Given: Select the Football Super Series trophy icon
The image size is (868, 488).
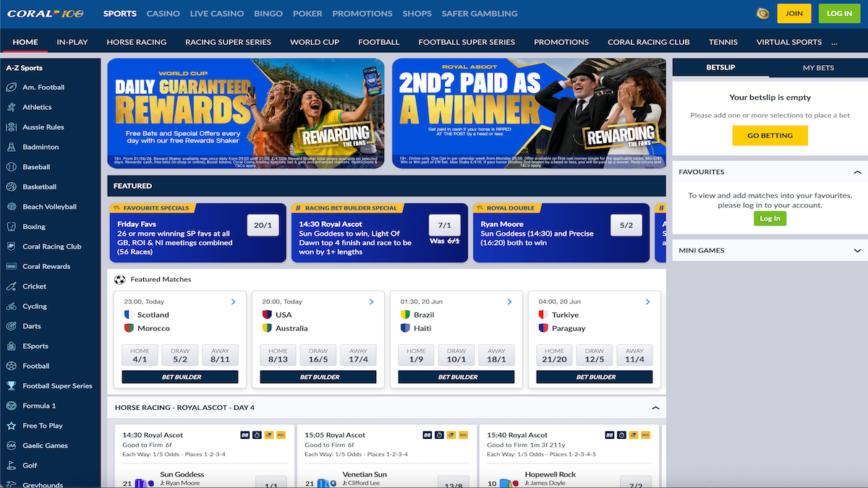Looking at the screenshot, I should [11, 386].
